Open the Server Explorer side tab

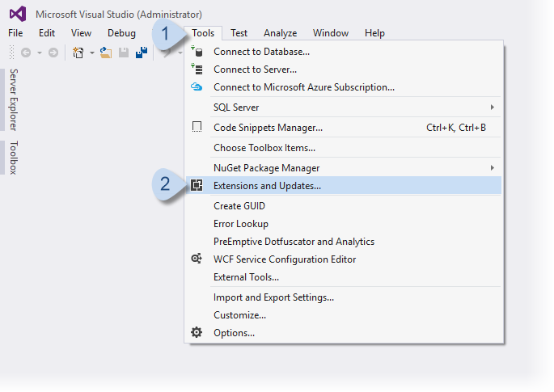14,99
